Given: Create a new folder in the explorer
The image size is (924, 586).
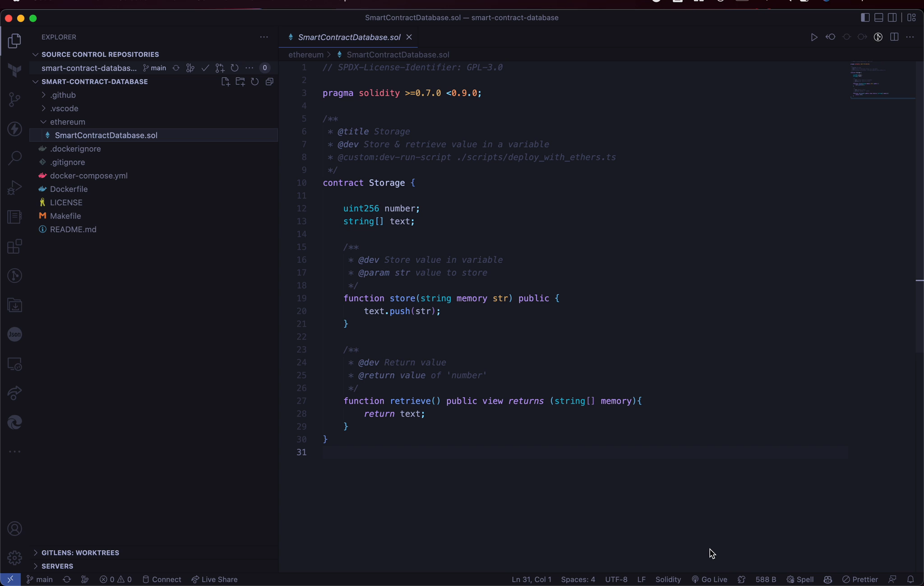Looking at the screenshot, I should click(x=240, y=82).
